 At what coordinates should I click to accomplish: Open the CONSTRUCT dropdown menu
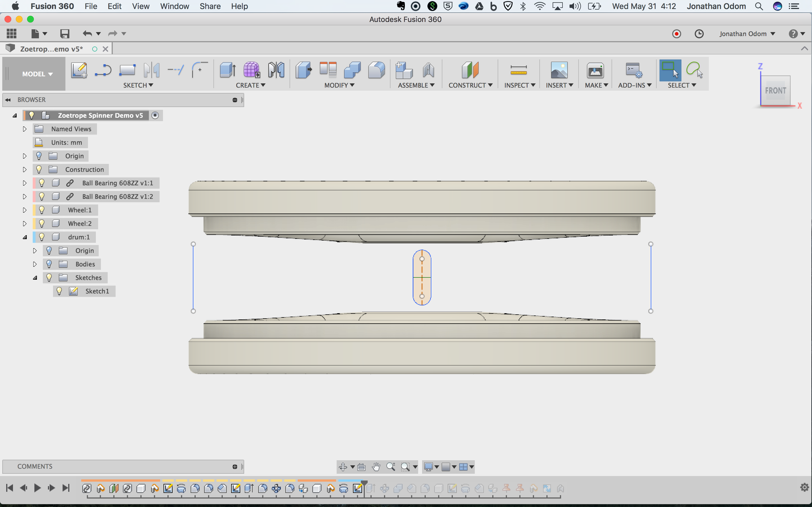470,85
